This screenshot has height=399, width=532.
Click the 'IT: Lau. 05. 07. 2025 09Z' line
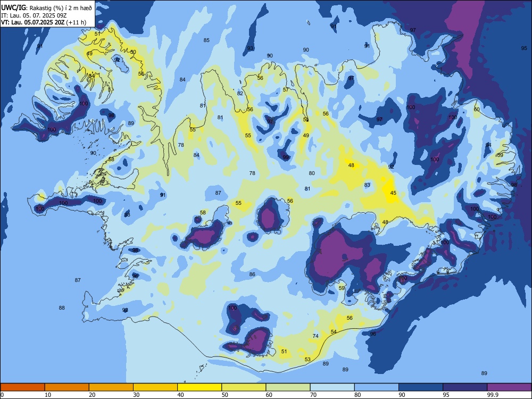tap(34, 15)
